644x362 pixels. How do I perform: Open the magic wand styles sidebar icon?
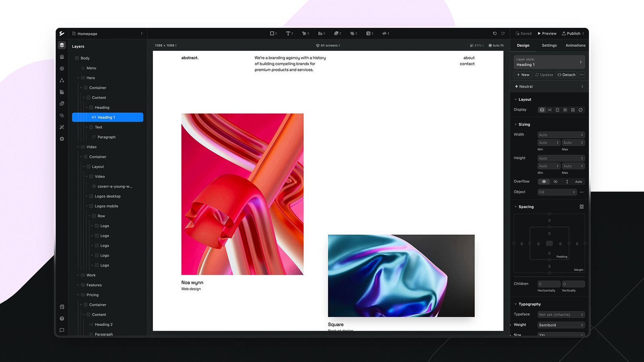point(62,127)
